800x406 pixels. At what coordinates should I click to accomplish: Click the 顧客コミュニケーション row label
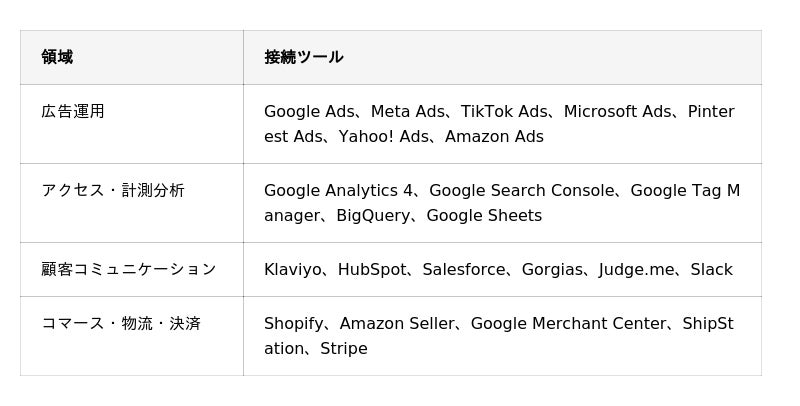click(x=129, y=269)
